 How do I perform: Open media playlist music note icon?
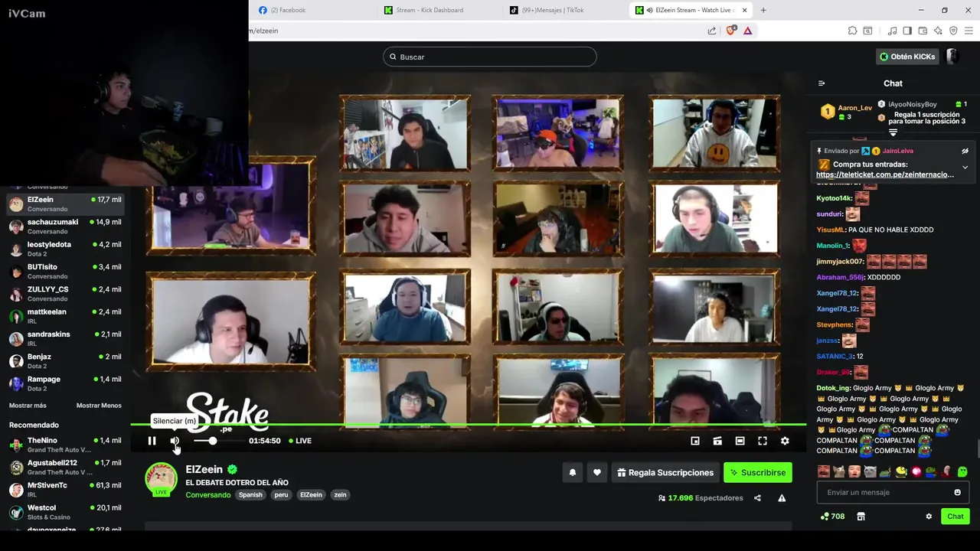coord(892,31)
